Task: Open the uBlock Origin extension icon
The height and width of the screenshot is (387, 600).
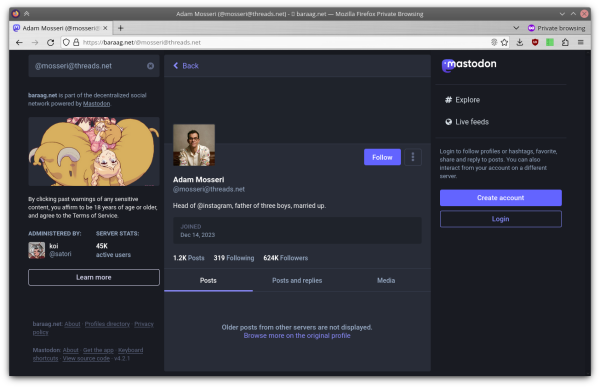Action: coord(535,42)
